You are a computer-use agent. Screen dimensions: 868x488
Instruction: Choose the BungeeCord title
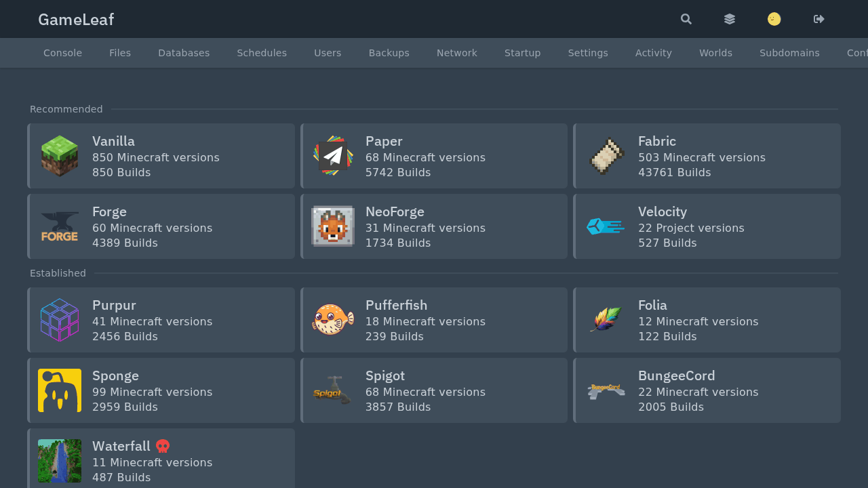click(x=677, y=375)
